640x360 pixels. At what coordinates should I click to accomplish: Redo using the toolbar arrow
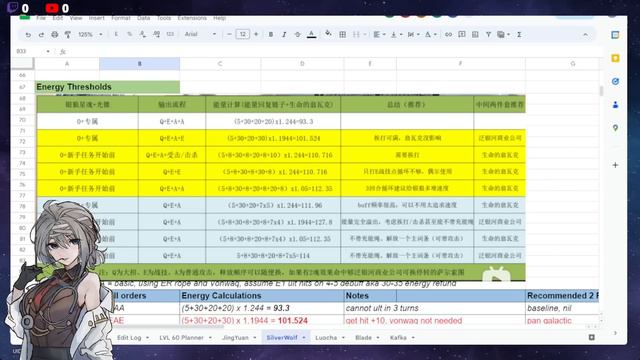(41, 35)
